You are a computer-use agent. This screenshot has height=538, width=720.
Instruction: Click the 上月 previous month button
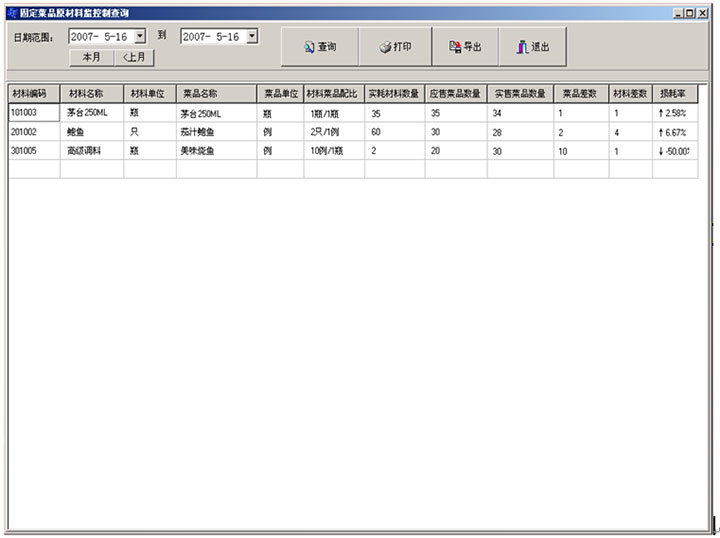tap(134, 57)
